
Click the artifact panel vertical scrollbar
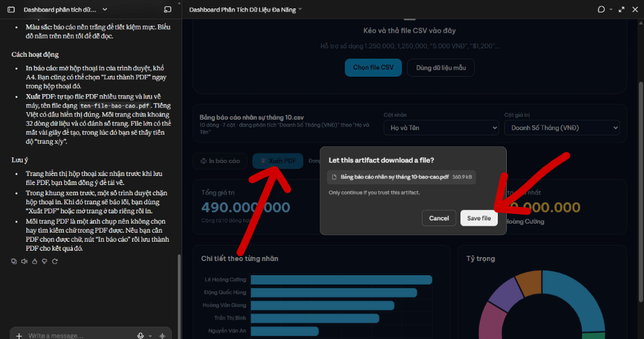pos(641,193)
